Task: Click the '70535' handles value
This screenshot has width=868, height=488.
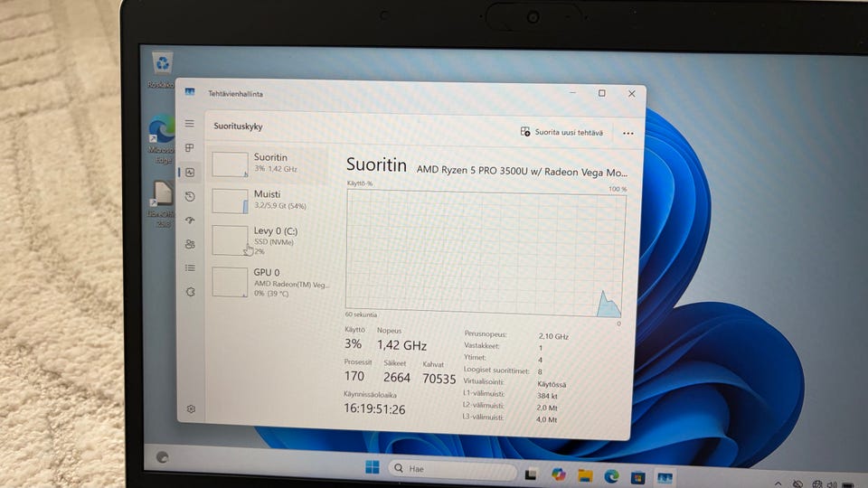Action: pos(439,379)
